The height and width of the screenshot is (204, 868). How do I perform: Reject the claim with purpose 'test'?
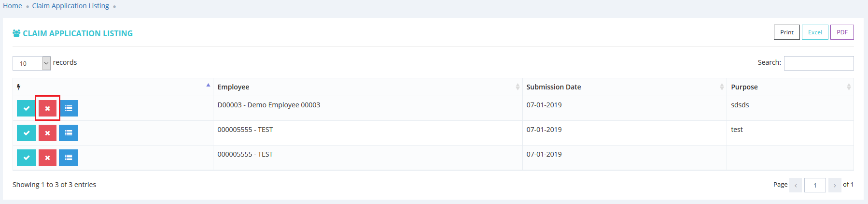47,133
